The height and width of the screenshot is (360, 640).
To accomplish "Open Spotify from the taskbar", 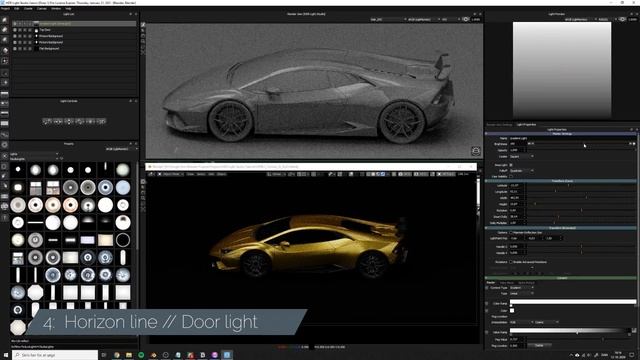I will [141, 355].
